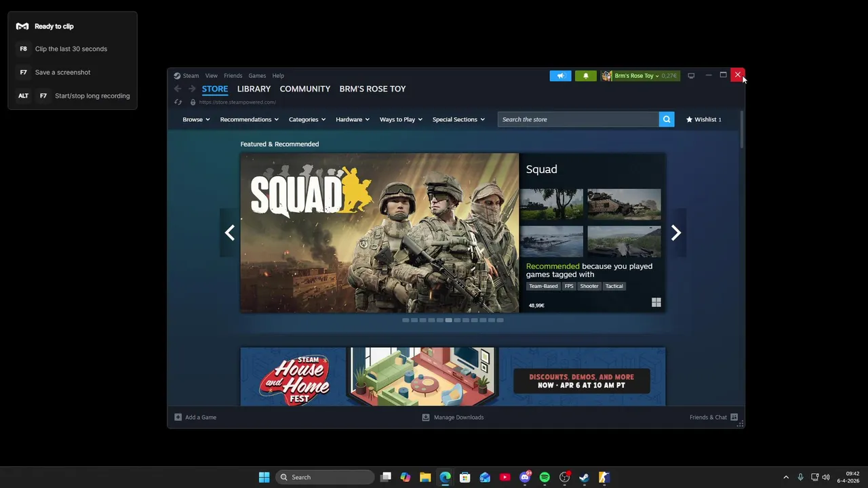Click the lock icon by the URL
The width and height of the screenshot is (868, 488).
[x=193, y=102]
